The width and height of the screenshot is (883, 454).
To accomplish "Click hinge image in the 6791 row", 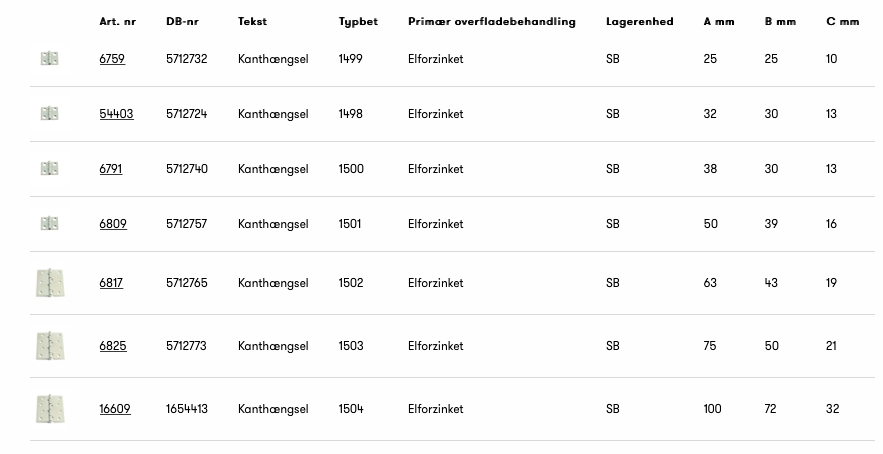I will pyautogui.click(x=49, y=169).
